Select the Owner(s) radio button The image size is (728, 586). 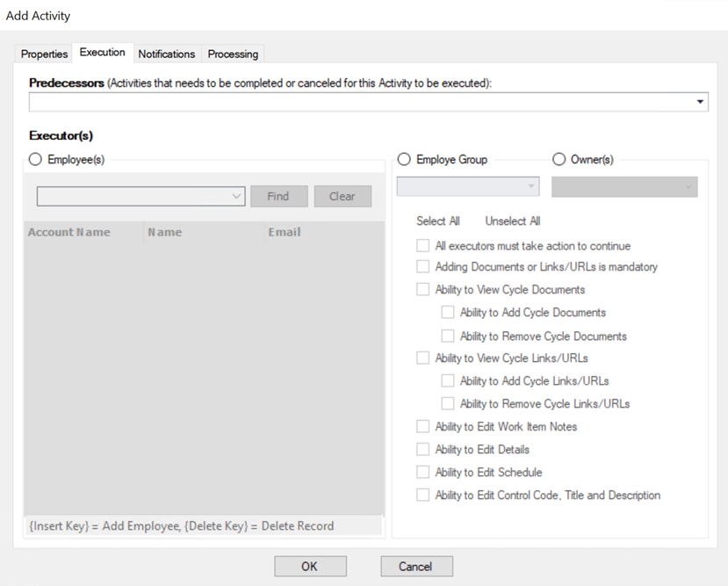point(559,160)
